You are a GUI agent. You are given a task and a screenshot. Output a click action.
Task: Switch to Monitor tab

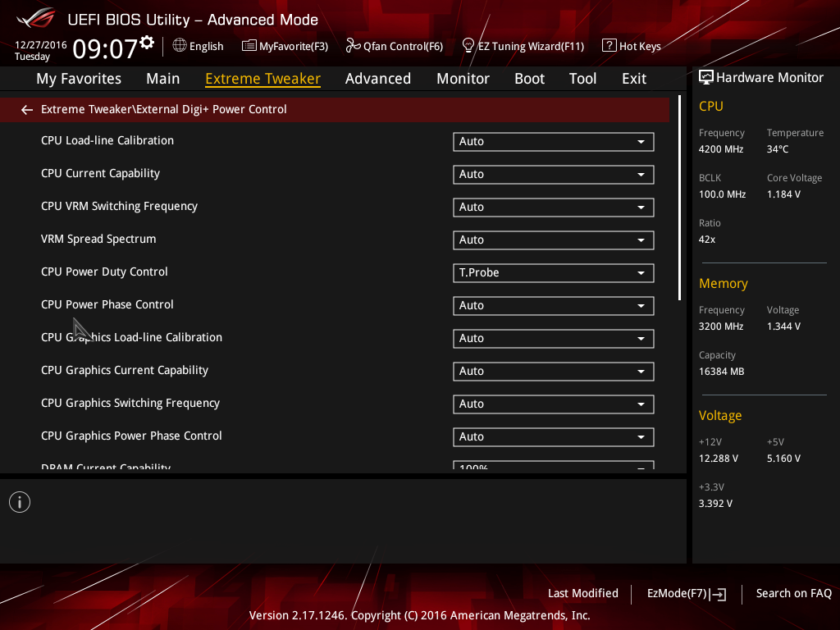463,79
